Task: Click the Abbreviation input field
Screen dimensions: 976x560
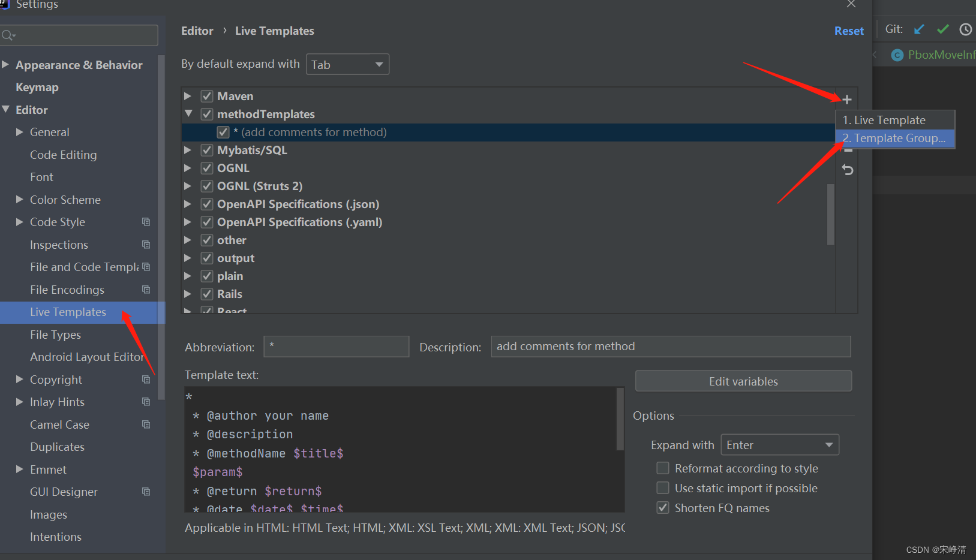Action: point(336,347)
